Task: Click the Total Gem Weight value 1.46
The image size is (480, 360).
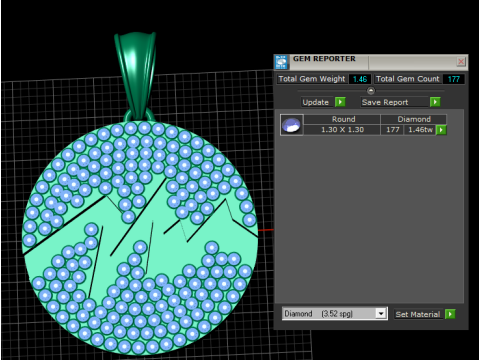Action: click(x=360, y=79)
